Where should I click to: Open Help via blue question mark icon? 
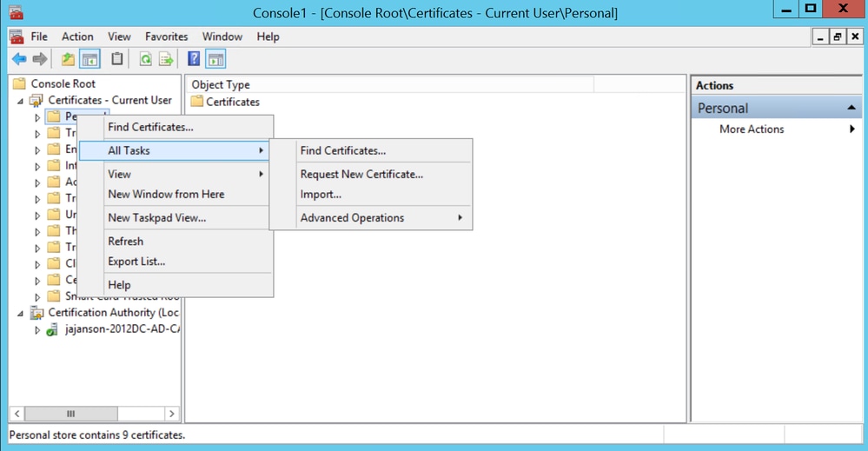[x=193, y=59]
